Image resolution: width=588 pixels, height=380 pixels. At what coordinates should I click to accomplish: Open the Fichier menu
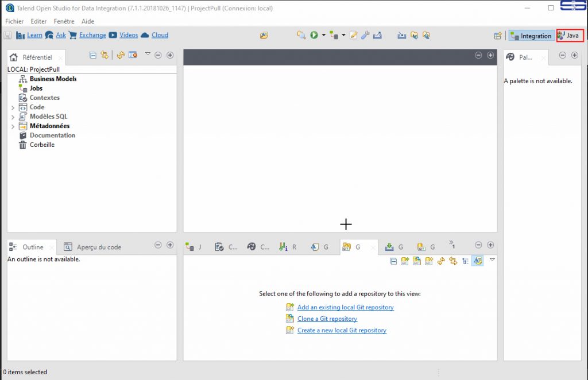pos(14,21)
